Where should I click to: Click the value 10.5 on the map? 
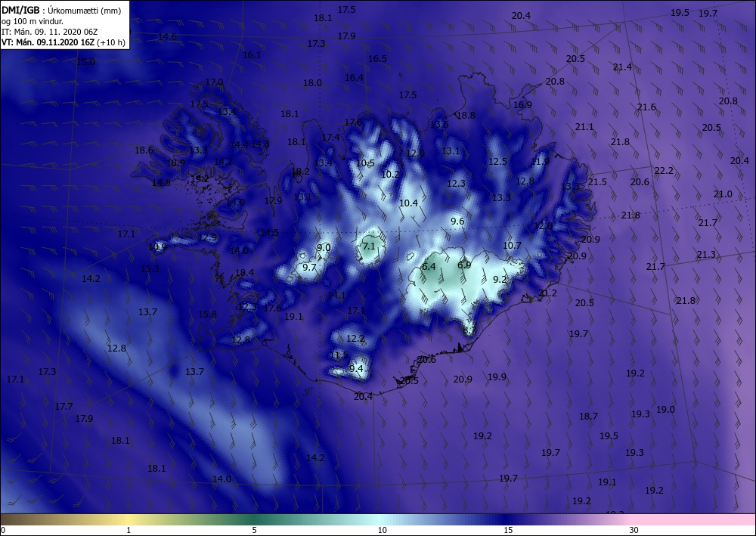365,163
